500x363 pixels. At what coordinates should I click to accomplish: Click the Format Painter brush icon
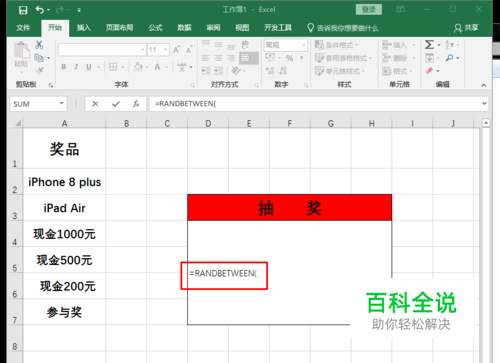(x=39, y=70)
